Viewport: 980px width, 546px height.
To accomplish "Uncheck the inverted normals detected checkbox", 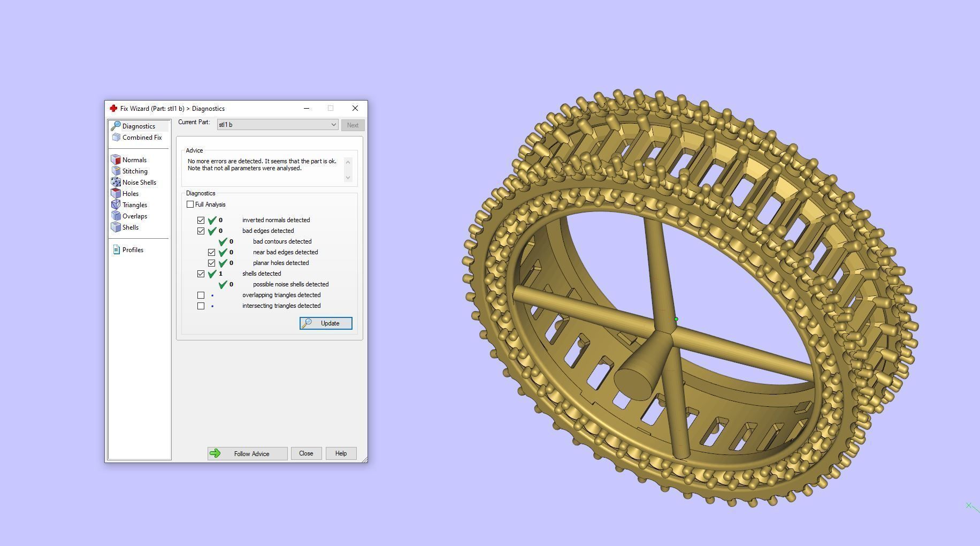I will tap(201, 221).
